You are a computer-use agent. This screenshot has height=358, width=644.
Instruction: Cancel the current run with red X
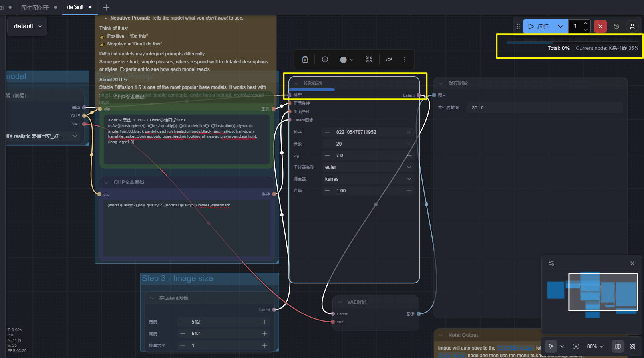tap(600, 26)
